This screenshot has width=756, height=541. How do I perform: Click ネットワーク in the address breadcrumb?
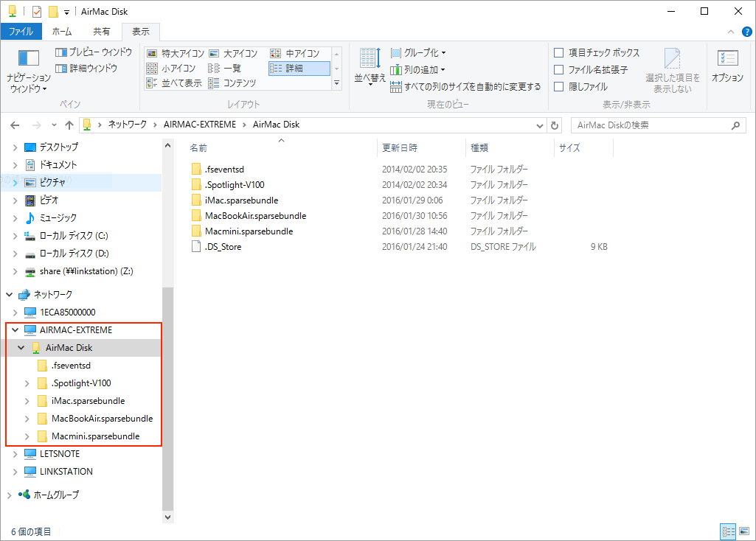tap(128, 125)
